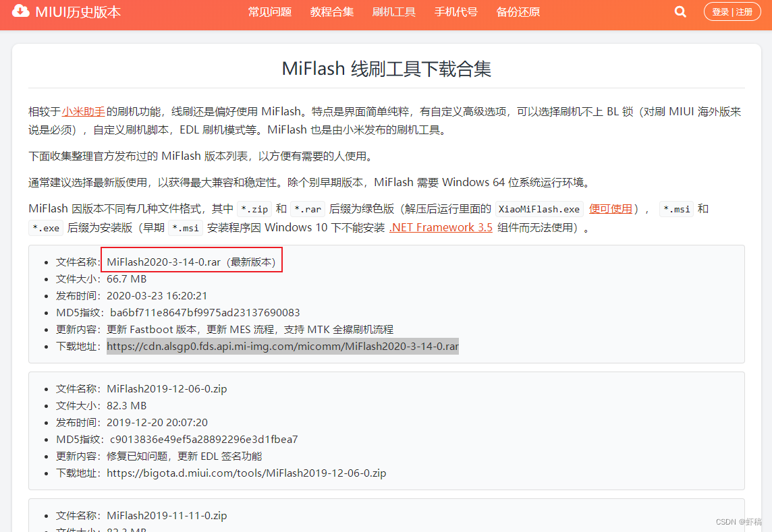Follow the 便可使用 hyperlink
This screenshot has height=532, width=772.
611,208
